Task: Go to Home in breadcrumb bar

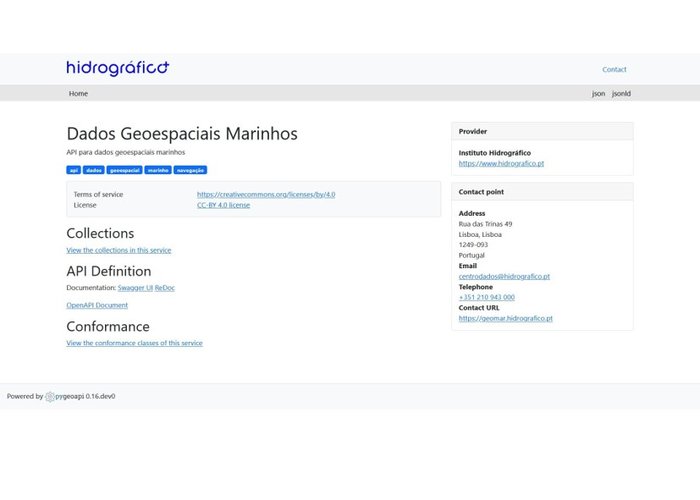Action: 78,93
